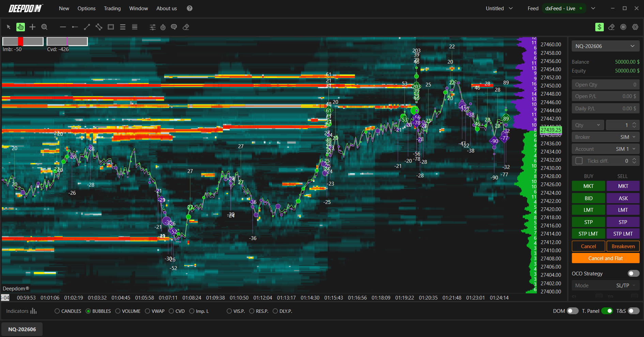Enable the VWAP indicator option
Viewport: 644px width, 337px height.
(155, 311)
